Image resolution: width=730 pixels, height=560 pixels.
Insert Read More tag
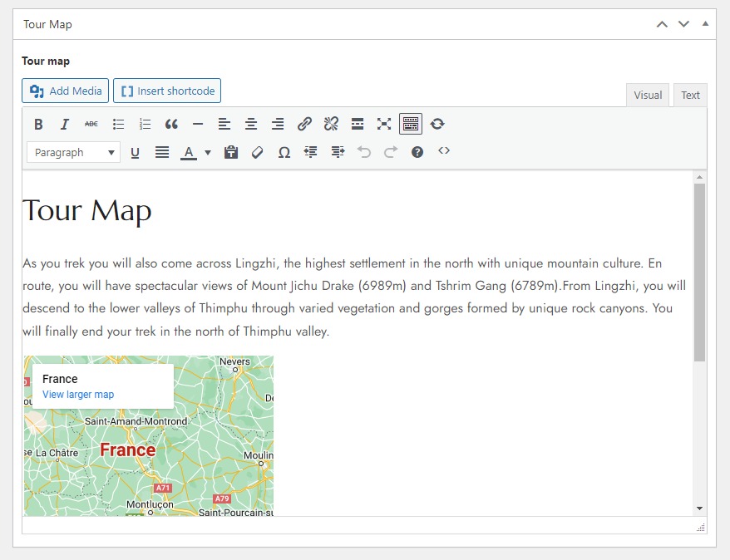pos(358,124)
